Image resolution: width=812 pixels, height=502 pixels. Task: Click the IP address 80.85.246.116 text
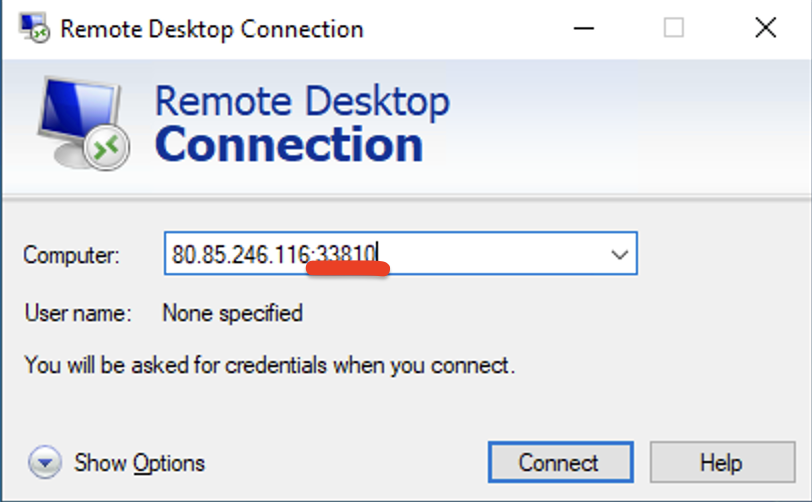pyautogui.click(x=238, y=255)
